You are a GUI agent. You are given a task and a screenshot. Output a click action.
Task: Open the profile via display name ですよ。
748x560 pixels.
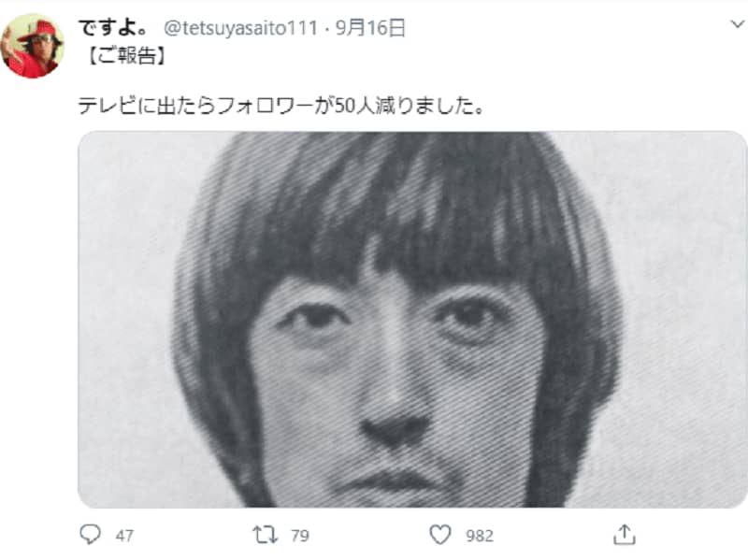pyautogui.click(x=113, y=28)
